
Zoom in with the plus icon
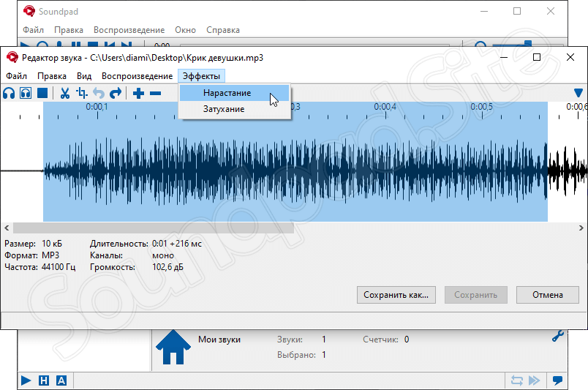[138, 93]
